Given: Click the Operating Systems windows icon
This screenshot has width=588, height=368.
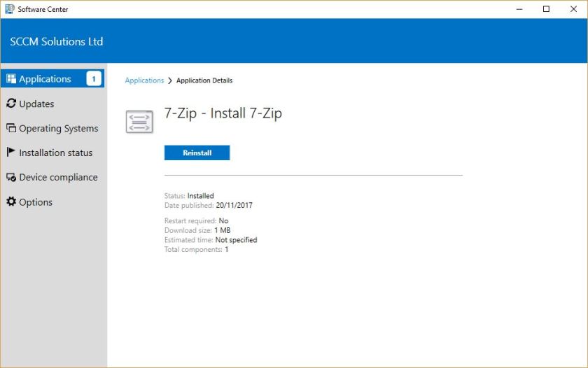Looking at the screenshot, I should point(11,128).
